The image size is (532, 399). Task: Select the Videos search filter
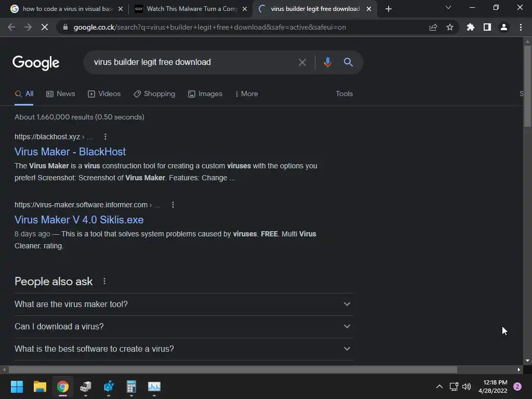tap(104, 94)
